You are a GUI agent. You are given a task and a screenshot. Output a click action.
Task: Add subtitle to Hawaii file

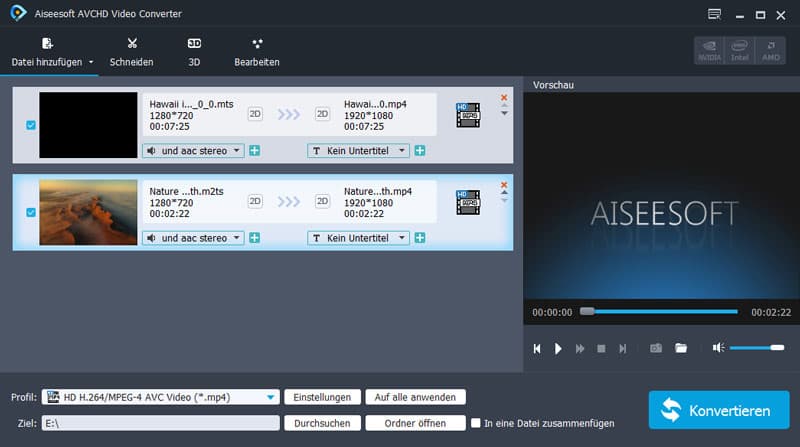420,151
